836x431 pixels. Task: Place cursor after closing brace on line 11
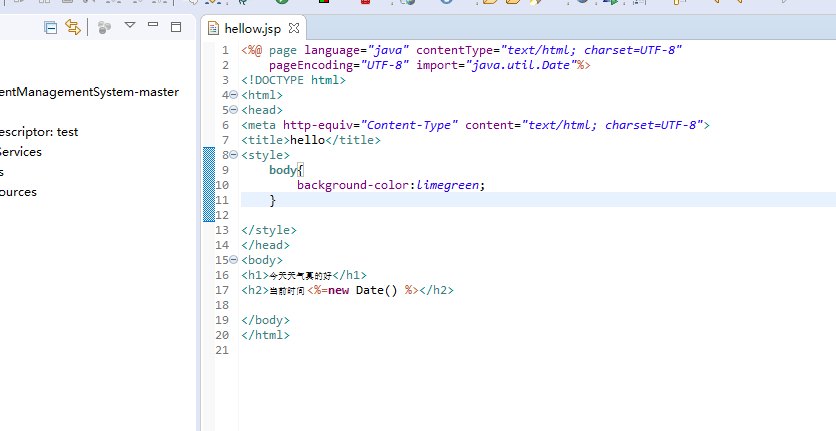(277, 201)
